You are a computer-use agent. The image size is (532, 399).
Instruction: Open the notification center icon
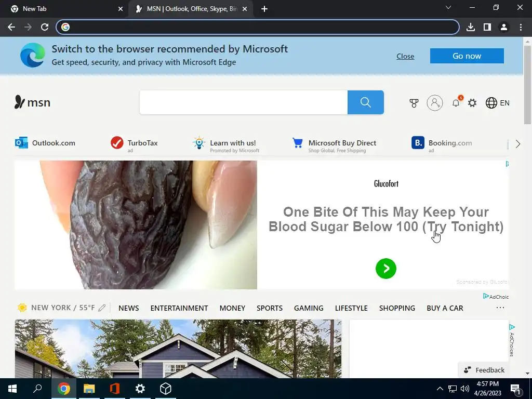tap(516, 389)
